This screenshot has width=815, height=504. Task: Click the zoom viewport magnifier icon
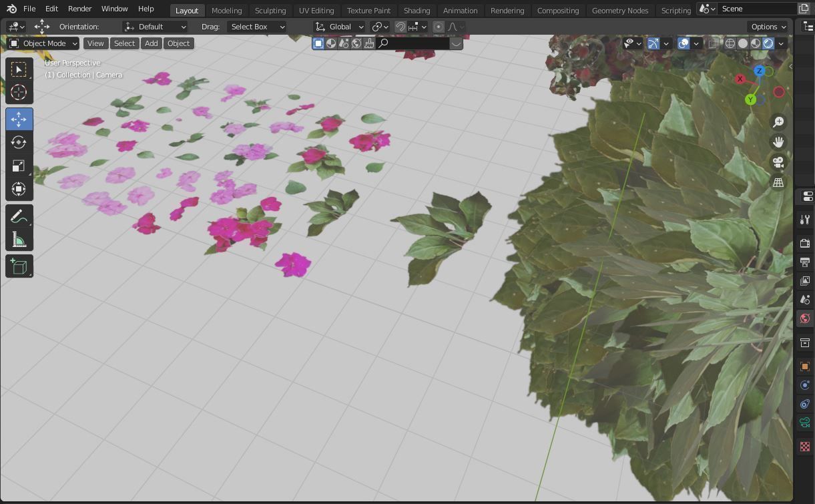pos(778,121)
